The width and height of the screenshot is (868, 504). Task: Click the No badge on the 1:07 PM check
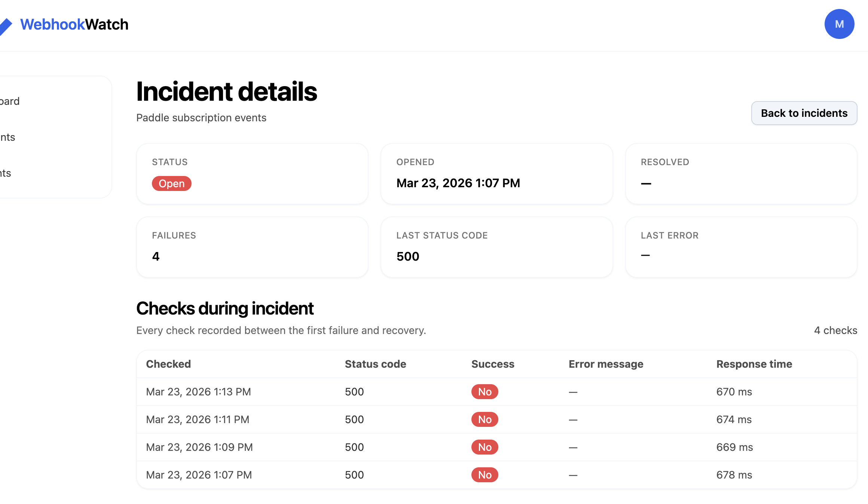point(485,475)
